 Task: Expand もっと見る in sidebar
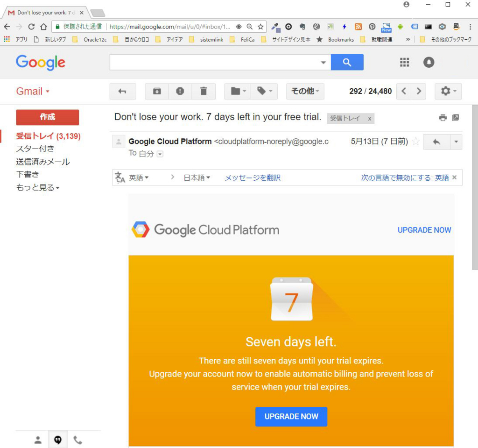[x=37, y=187]
